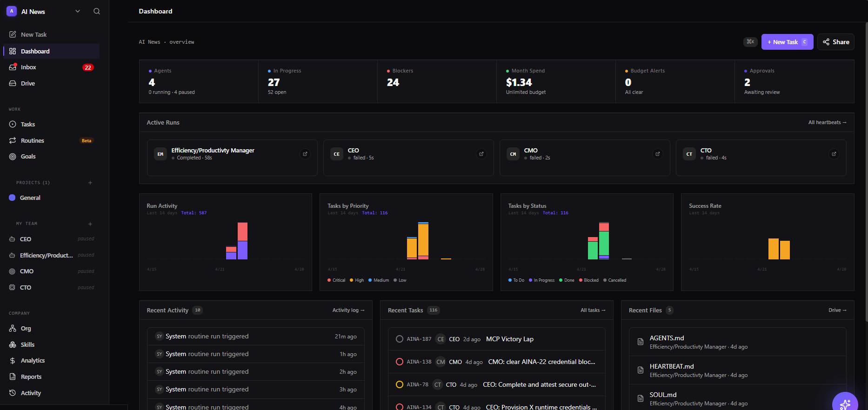Image resolution: width=868 pixels, height=410 pixels.
Task: Expand the AI News workspace dropdown
Action: [x=78, y=11]
